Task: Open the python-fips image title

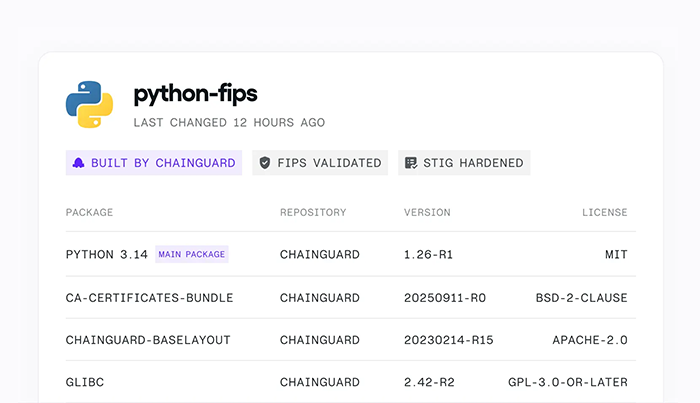Action: point(195,94)
